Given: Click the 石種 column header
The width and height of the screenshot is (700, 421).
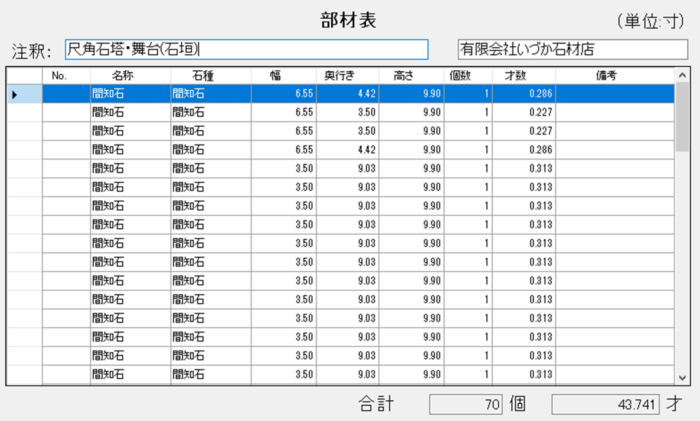Looking at the screenshot, I should [211, 76].
